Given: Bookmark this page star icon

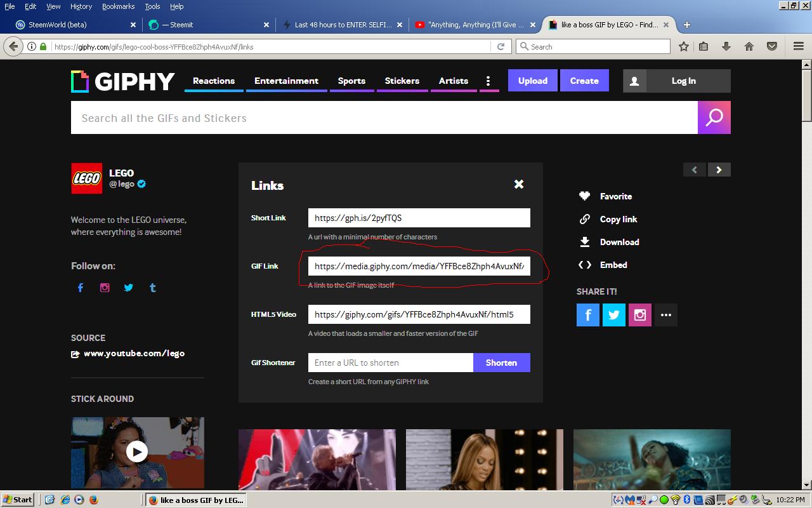Looking at the screenshot, I should 684,46.
